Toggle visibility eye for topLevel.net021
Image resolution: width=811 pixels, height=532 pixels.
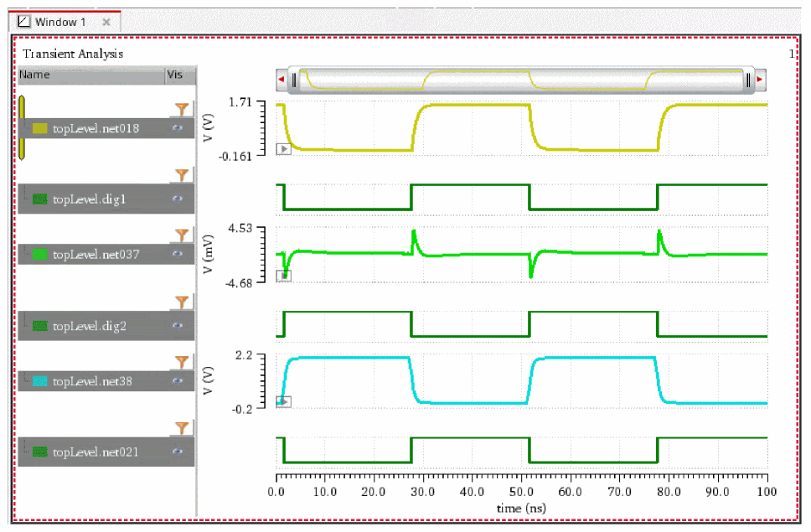coord(178,452)
